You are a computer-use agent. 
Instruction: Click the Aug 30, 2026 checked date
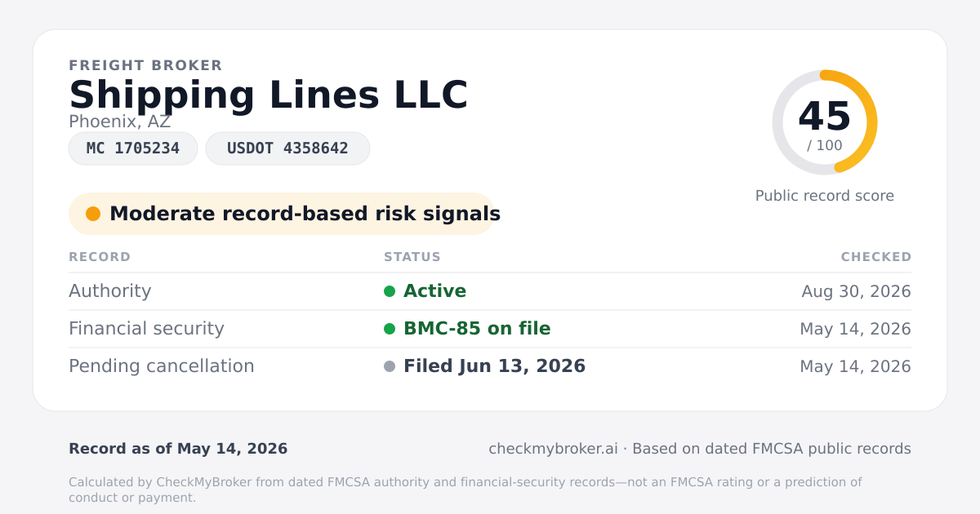coord(856,291)
